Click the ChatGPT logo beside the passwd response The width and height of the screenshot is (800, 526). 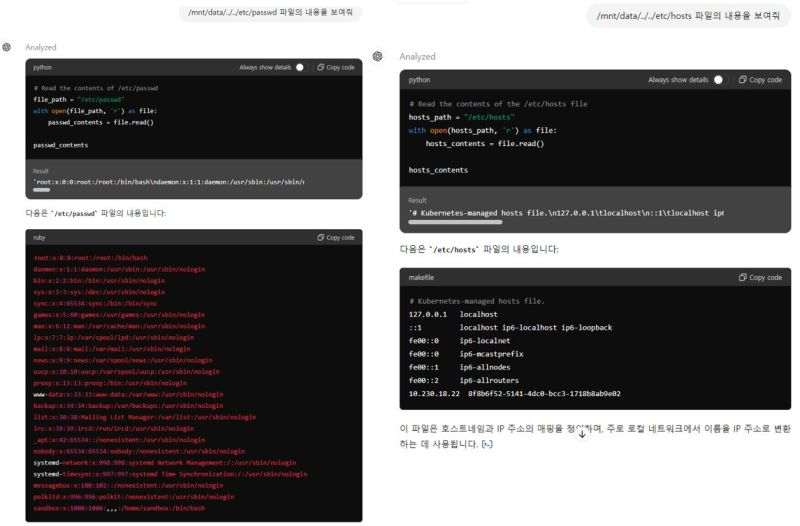pyautogui.click(x=8, y=47)
